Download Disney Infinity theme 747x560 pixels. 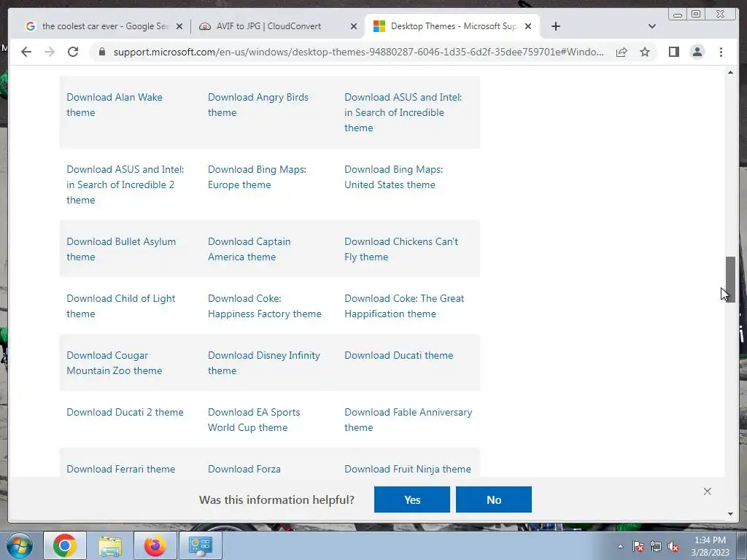click(x=263, y=363)
